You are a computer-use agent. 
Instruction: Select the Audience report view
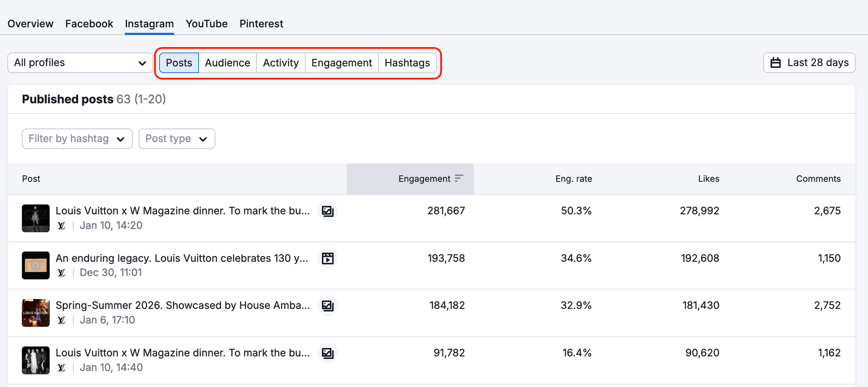tap(227, 63)
